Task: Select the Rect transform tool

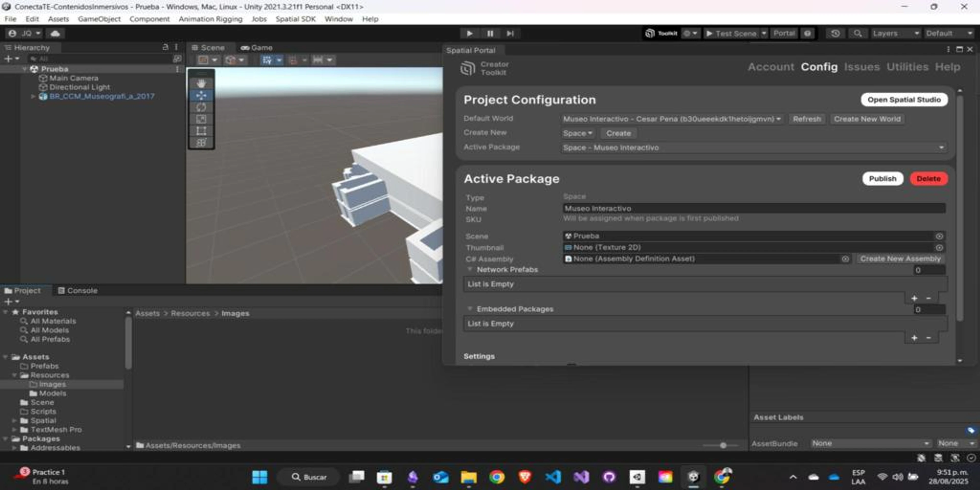Action: [201, 131]
